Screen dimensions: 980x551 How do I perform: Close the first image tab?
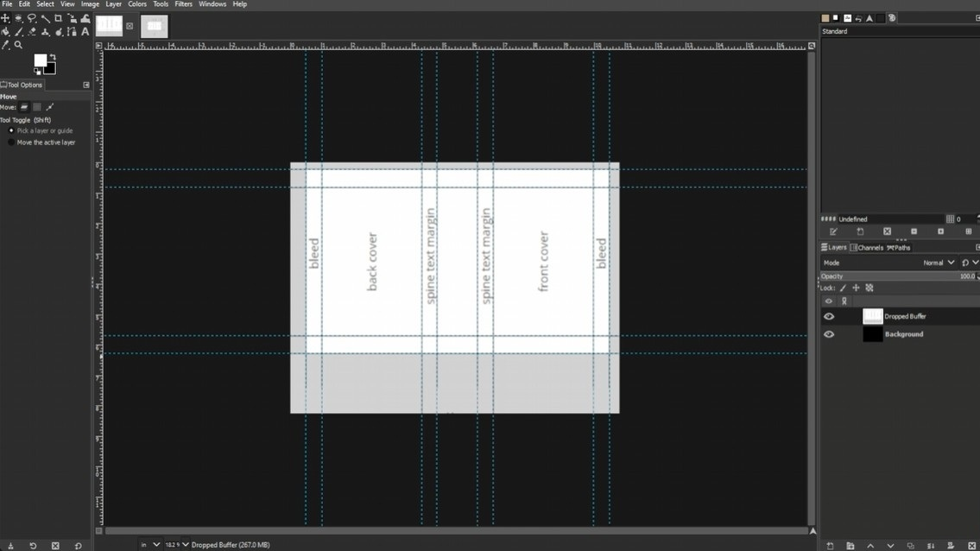click(130, 26)
